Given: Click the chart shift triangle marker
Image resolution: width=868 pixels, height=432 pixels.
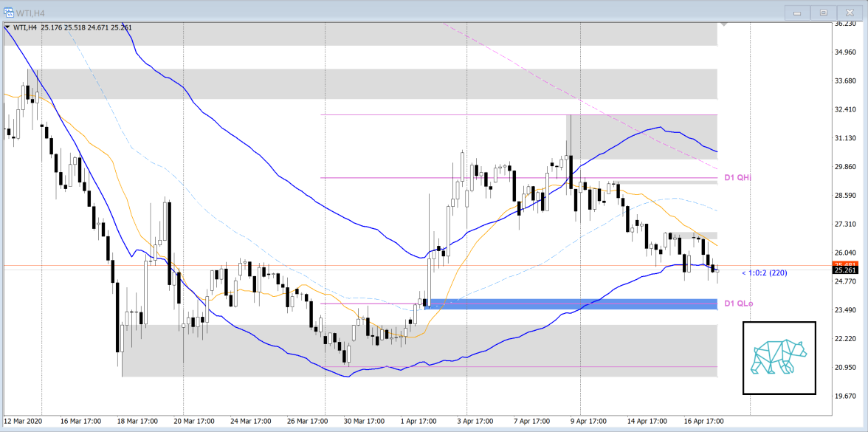Looking at the screenshot, I should click(x=724, y=25).
